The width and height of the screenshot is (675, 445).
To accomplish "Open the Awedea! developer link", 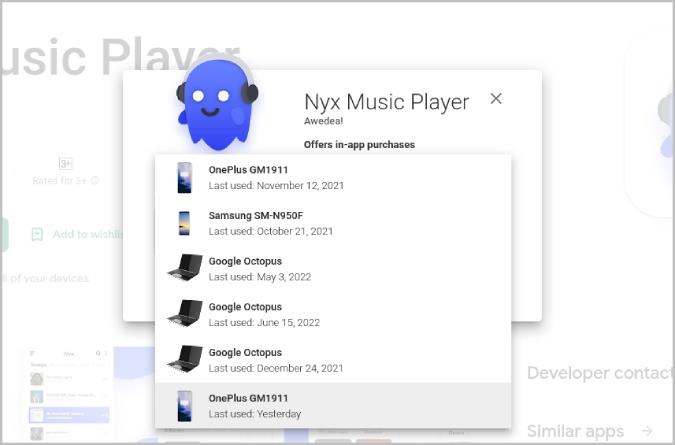I will coord(323,121).
